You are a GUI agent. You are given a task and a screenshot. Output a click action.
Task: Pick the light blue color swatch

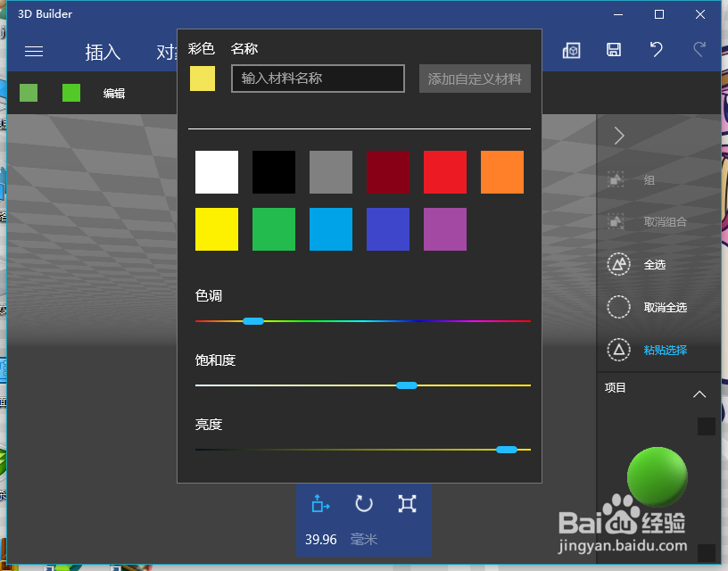click(331, 229)
